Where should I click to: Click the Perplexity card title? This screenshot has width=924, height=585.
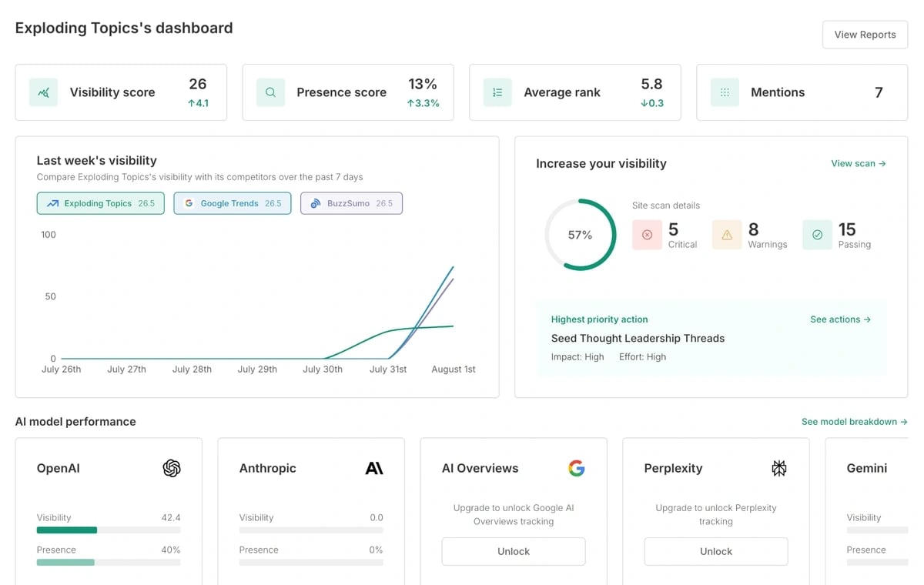[674, 468]
